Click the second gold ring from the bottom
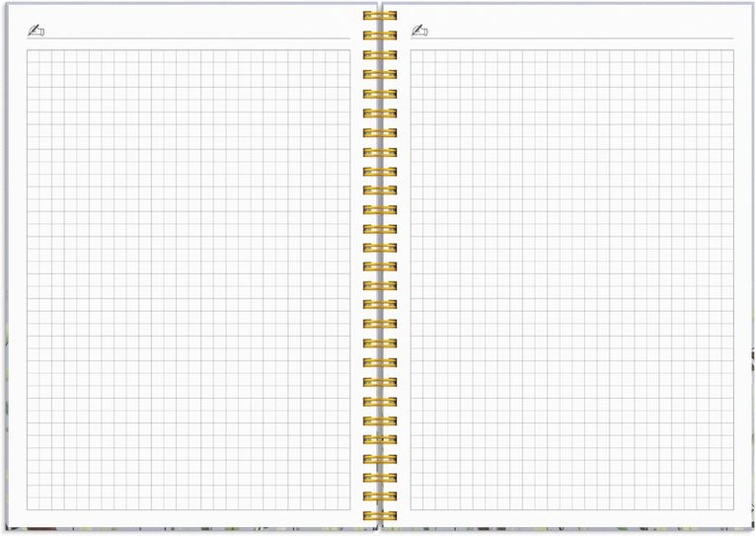The image size is (756, 536). point(379,498)
